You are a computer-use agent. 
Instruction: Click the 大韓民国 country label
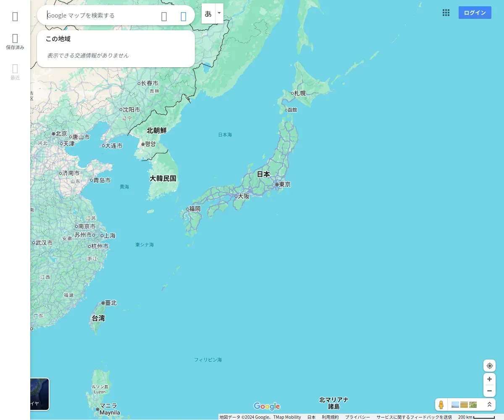point(163,178)
